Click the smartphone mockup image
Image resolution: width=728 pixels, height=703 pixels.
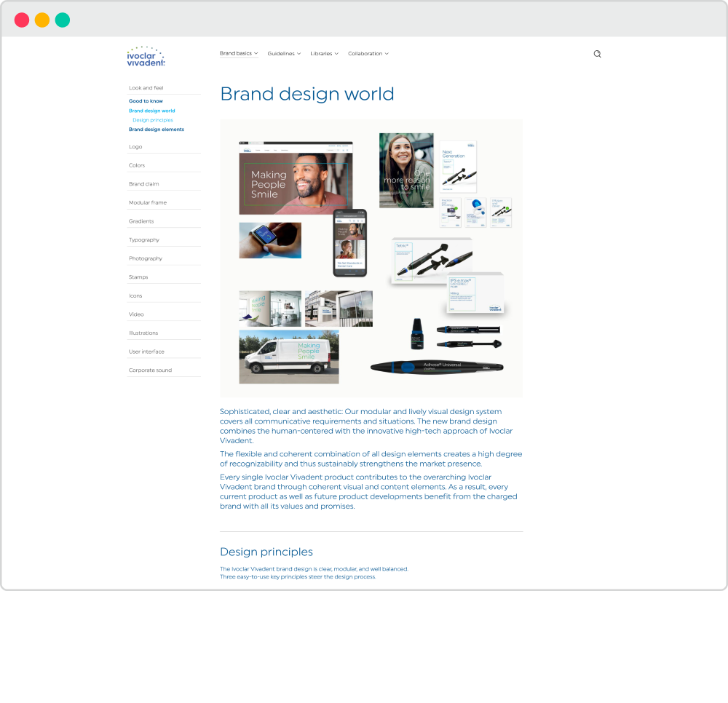tap(350, 242)
